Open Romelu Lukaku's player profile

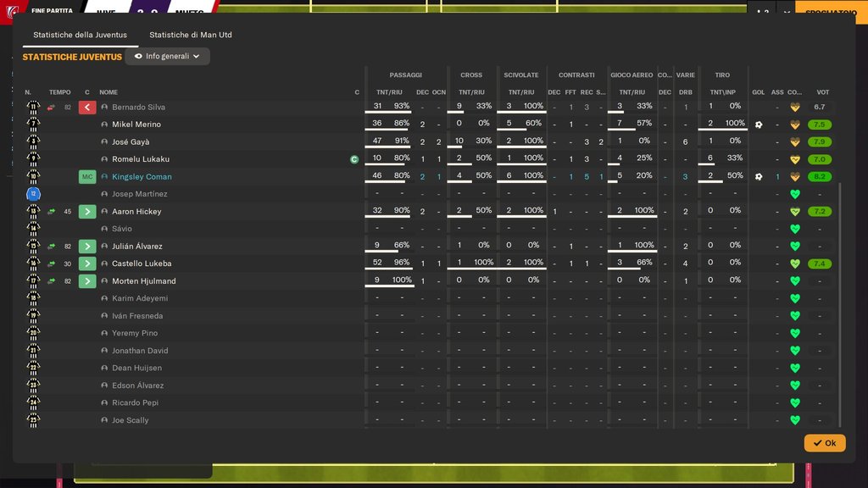pos(141,159)
